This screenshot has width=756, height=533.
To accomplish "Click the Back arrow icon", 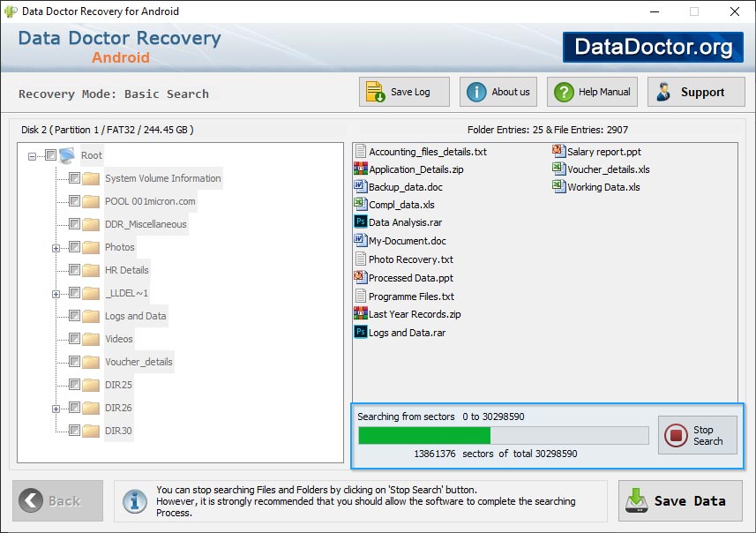I will pyautogui.click(x=31, y=500).
